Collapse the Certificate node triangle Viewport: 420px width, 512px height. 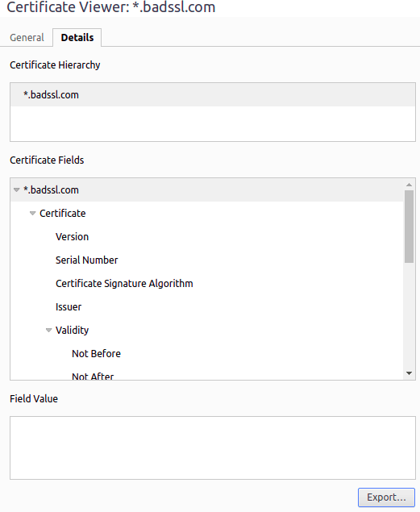(x=32, y=214)
